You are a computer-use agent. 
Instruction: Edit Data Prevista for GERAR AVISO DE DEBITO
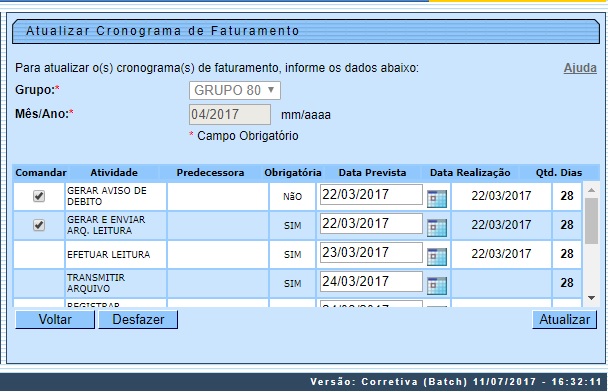[x=371, y=194]
